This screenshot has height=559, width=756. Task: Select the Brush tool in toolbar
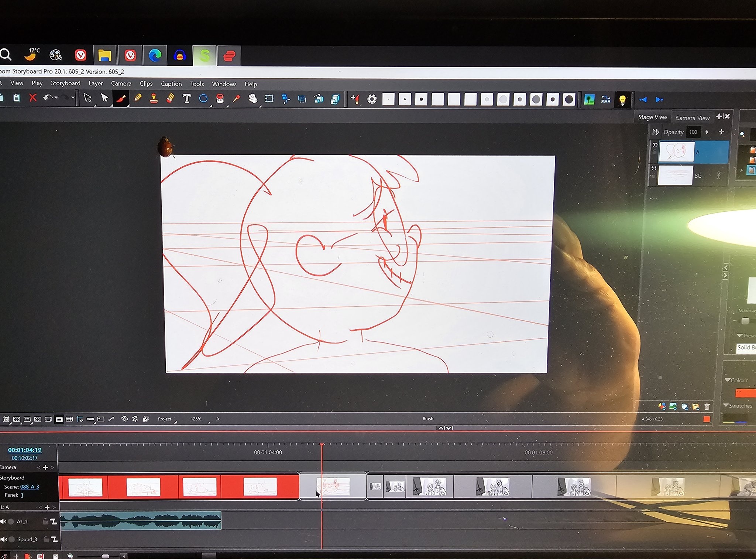(121, 98)
